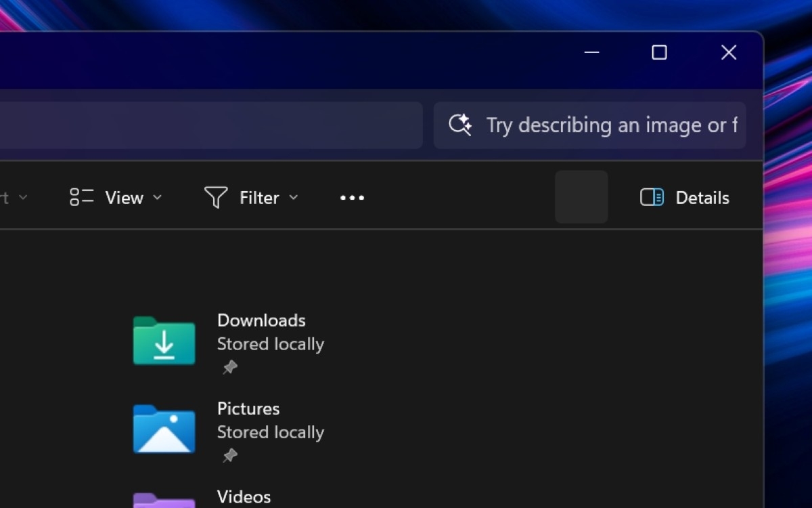The height and width of the screenshot is (508, 812).
Task: Unpin the Pictures folder
Action: click(229, 455)
